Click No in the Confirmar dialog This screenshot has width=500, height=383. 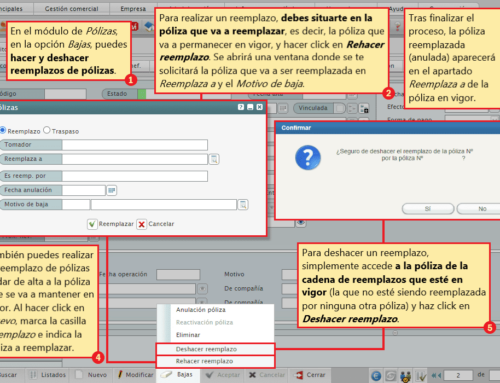tap(480, 209)
